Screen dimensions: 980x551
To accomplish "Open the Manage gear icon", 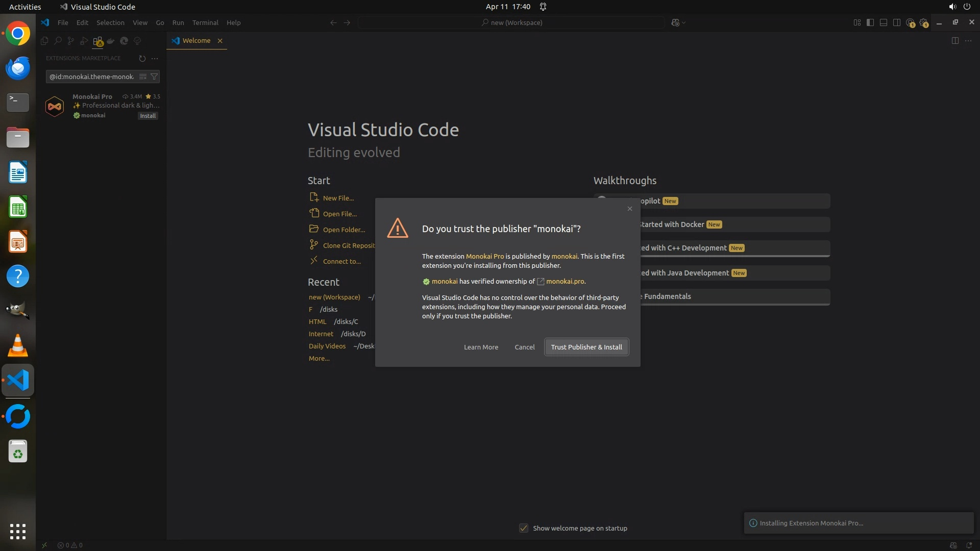I will (x=923, y=23).
